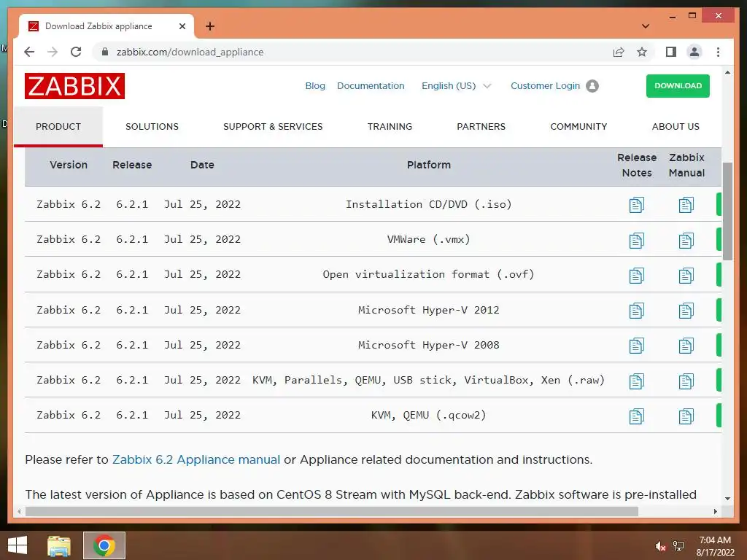The width and height of the screenshot is (747, 560).
Task: Open Release Notes icon for VMWare (.vmx) row
Action: tap(636, 240)
